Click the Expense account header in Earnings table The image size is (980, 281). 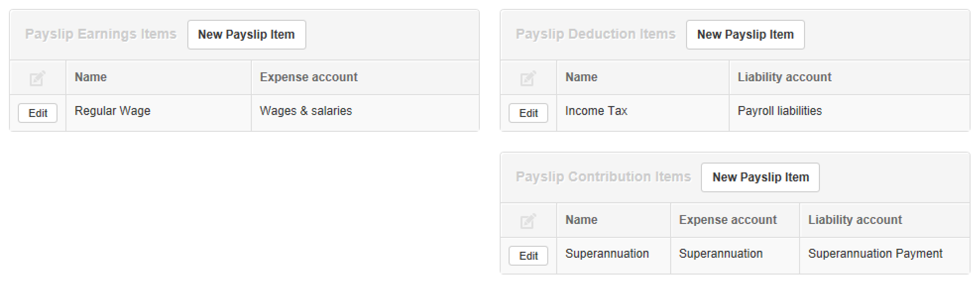(x=309, y=77)
